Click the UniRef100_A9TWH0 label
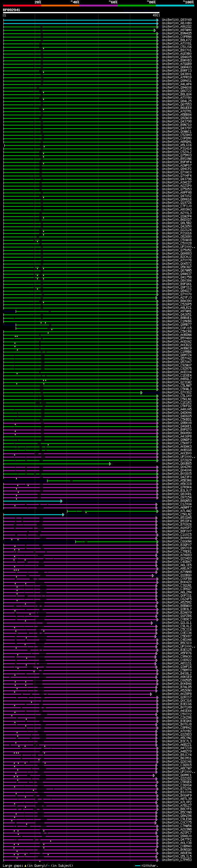This screenshot has height=868, width=197. point(177,30)
